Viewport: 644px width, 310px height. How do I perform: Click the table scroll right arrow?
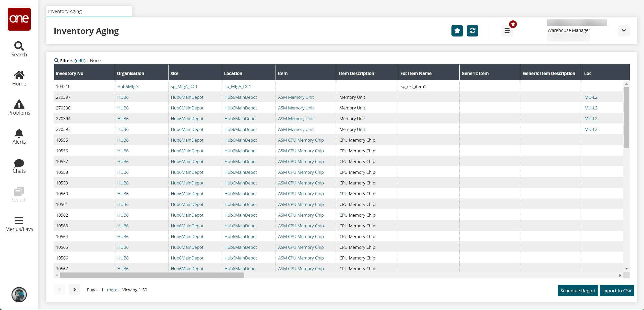coord(620,275)
